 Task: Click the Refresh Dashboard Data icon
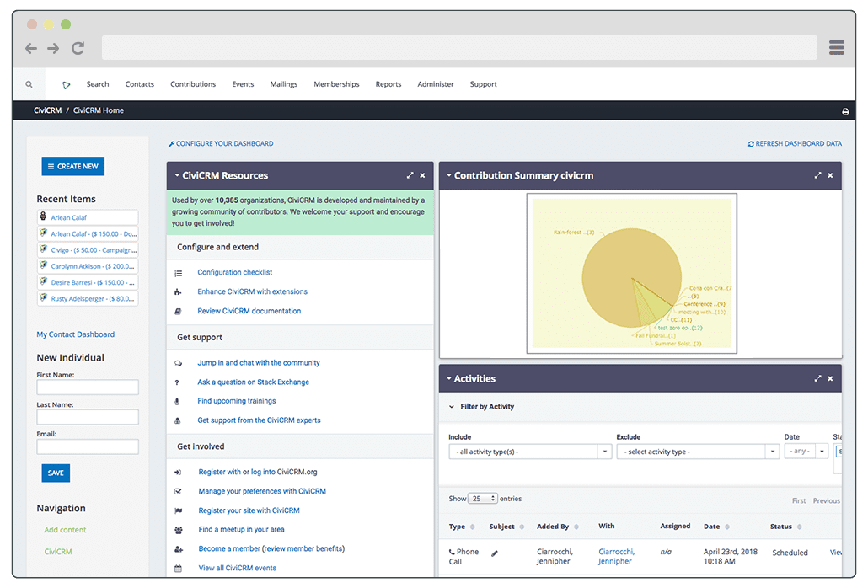coord(750,143)
